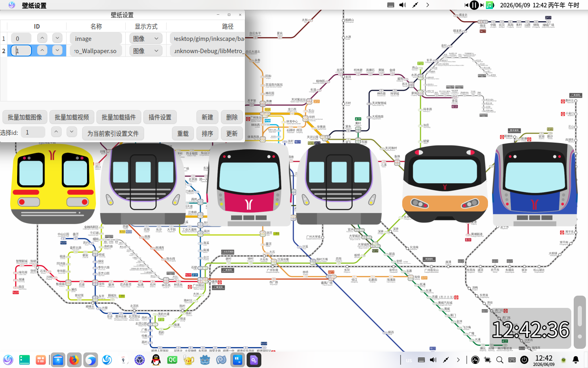Launch the QQ penguin app in dock

pos(156,360)
